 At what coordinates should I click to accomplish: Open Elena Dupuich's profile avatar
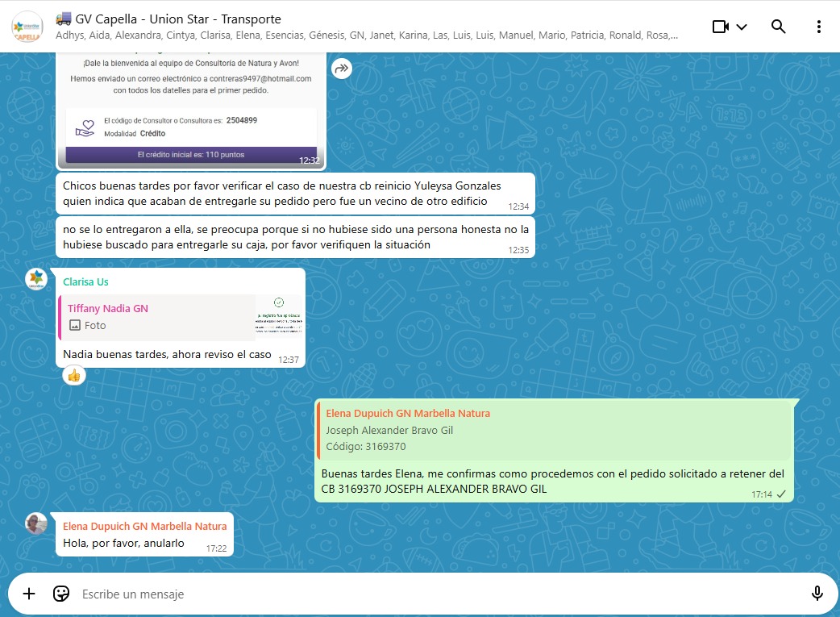36,524
